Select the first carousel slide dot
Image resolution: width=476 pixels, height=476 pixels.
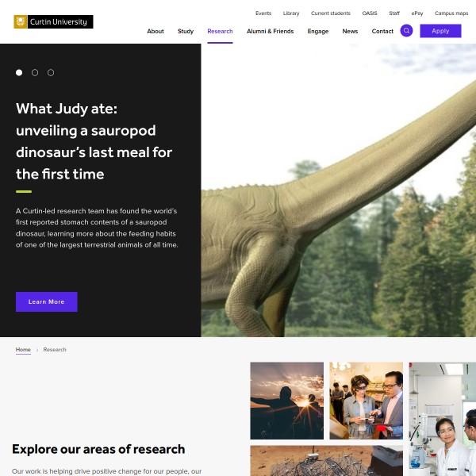19,72
